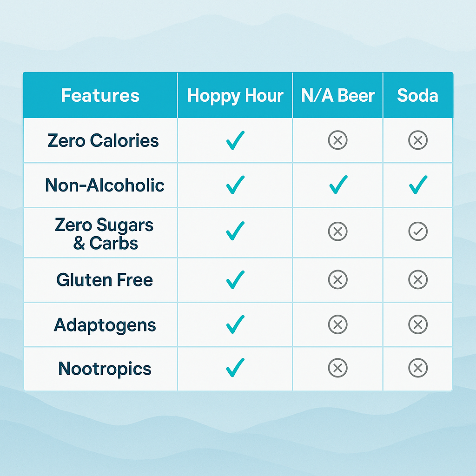Click the Soda Zero Calories X icon
Screen dimensions: 476x476
coord(418,140)
